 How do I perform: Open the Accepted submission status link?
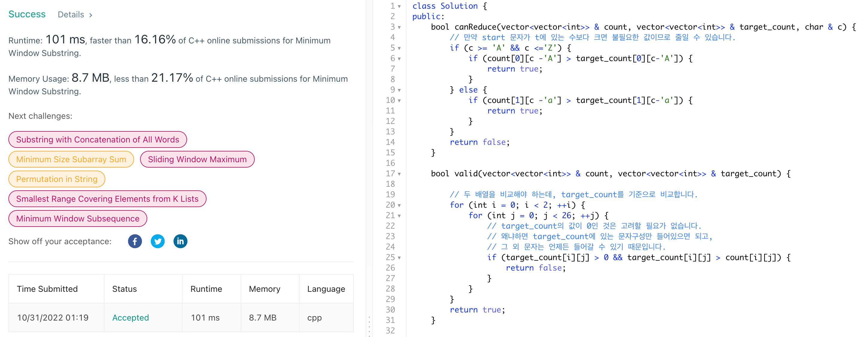(x=130, y=318)
